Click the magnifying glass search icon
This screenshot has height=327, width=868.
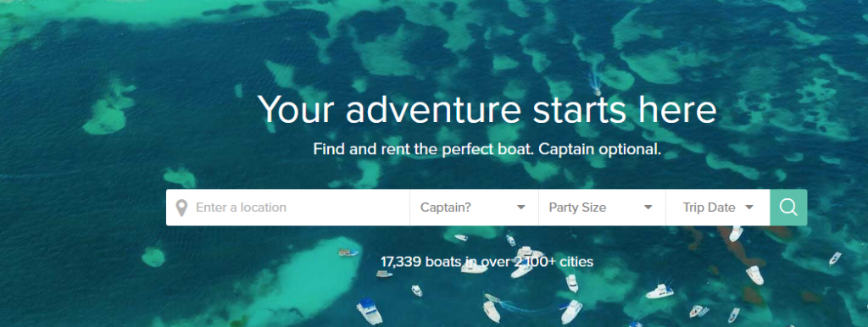(788, 208)
